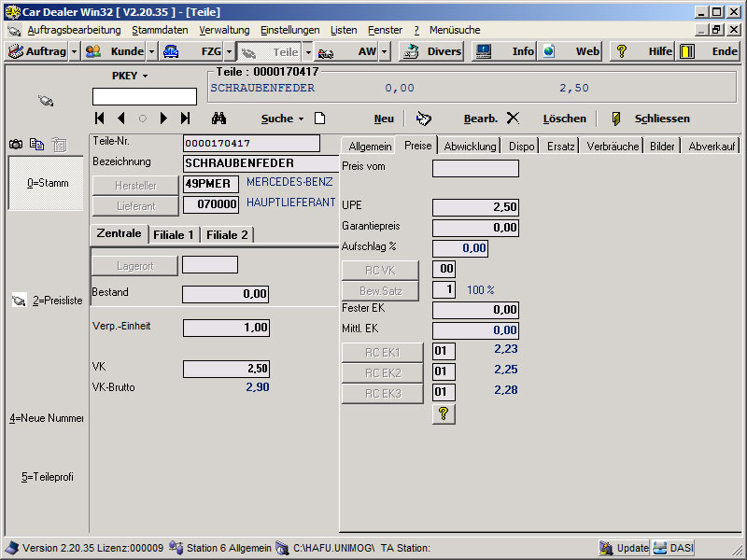Open the PKEY dropdown
Image resolution: width=747 pixels, height=560 pixels.
(x=130, y=75)
